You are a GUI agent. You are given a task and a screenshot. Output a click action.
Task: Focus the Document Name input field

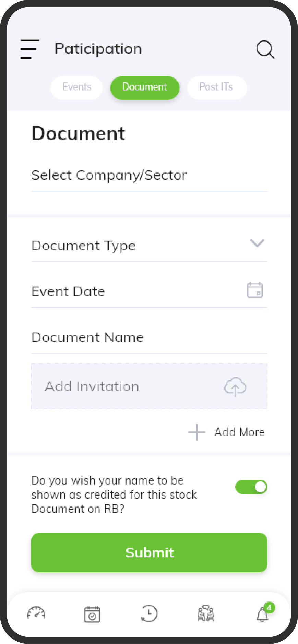149,338
